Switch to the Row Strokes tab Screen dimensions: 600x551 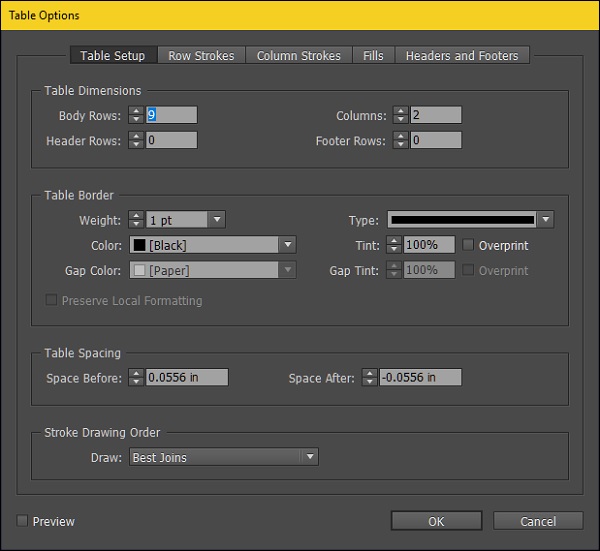pyautogui.click(x=201, y=56)
